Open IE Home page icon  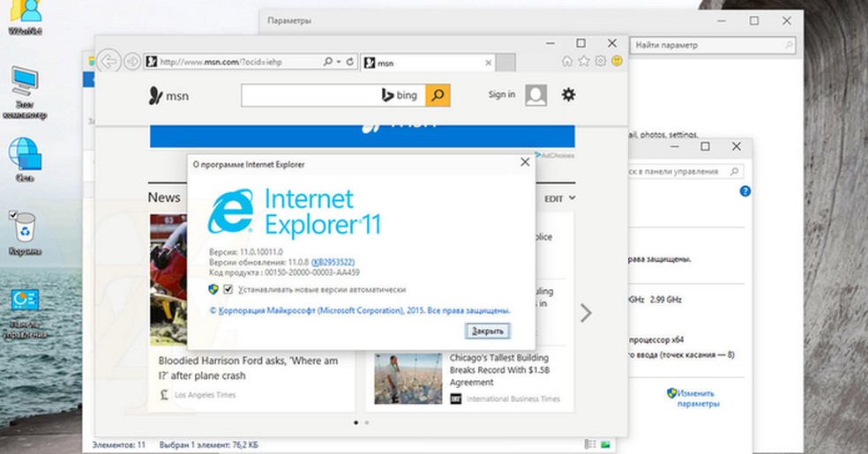click(x=567, y=61)
